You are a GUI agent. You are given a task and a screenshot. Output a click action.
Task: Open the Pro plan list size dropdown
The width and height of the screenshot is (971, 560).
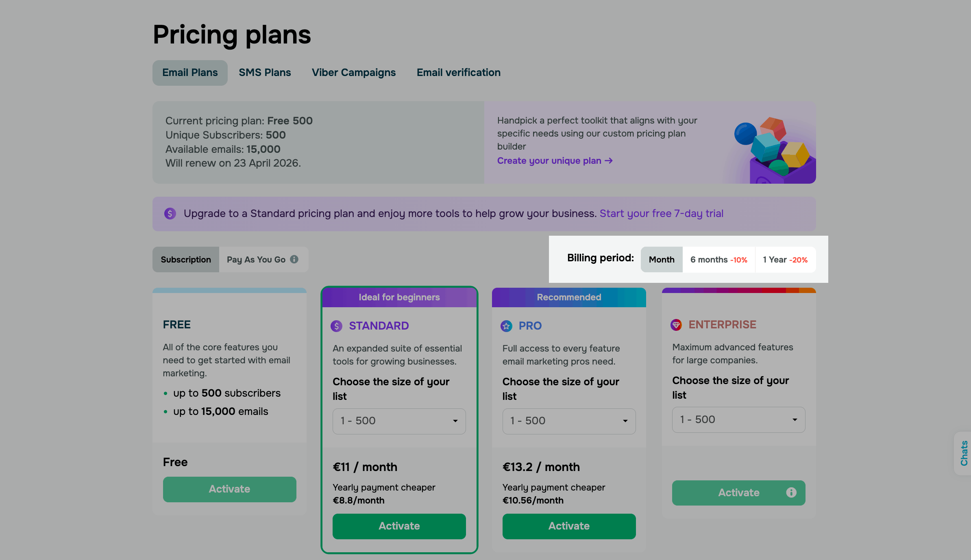569,421
